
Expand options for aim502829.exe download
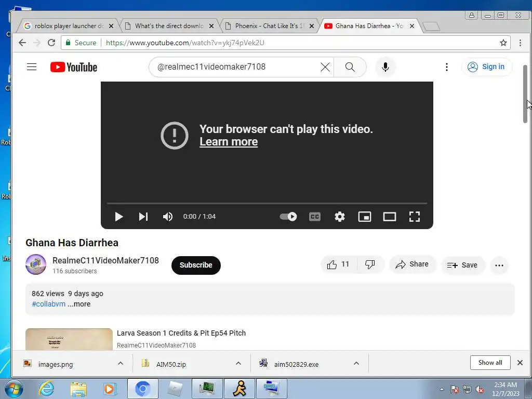tap(356, 363)
